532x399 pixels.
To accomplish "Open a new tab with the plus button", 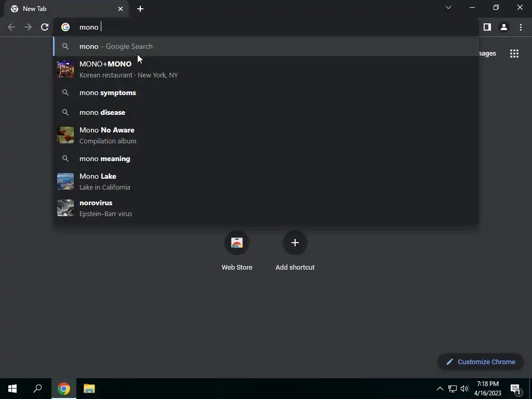I will pyautogui.click(x=140, y=9).
